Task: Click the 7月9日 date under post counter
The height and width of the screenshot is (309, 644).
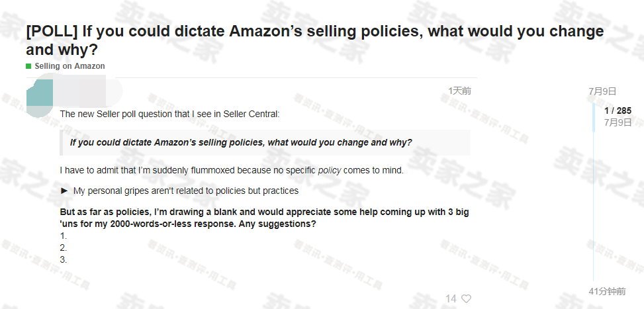Action: tap(618, 122)
